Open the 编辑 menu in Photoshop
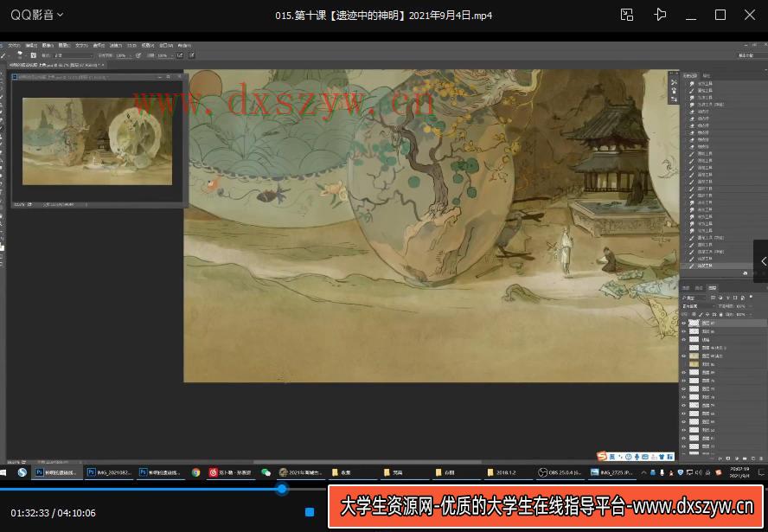Image resolution: width=768 pixels, height=532 pixels. point(31,46)
